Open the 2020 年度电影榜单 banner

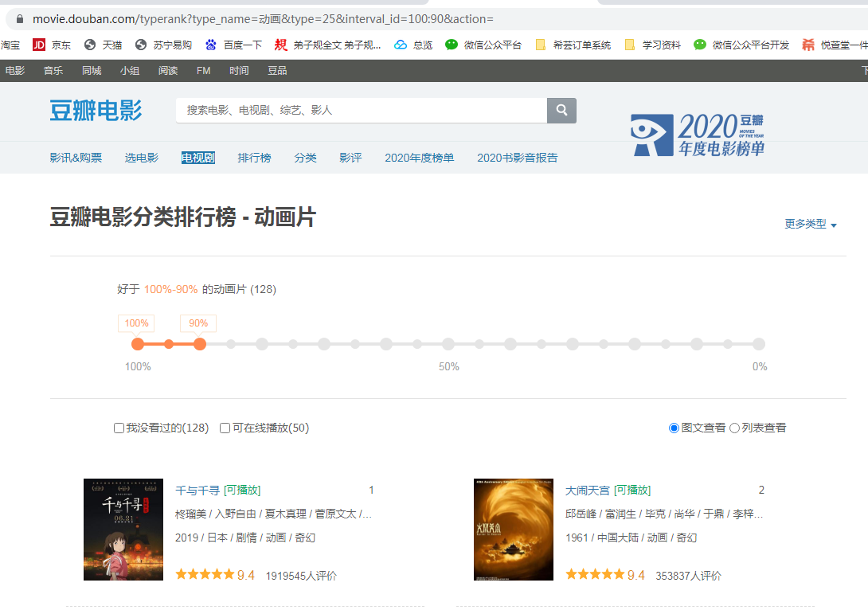[x=698, y=135]
